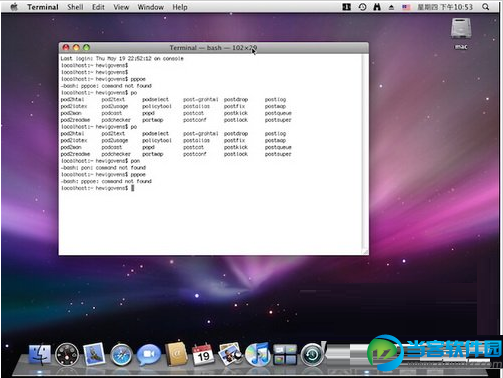Image resolution: width=503 pixels, height=378 pixels.
Task: Click the eject menu bar icon
Action: pyautogui.click(x=391, y=7)
